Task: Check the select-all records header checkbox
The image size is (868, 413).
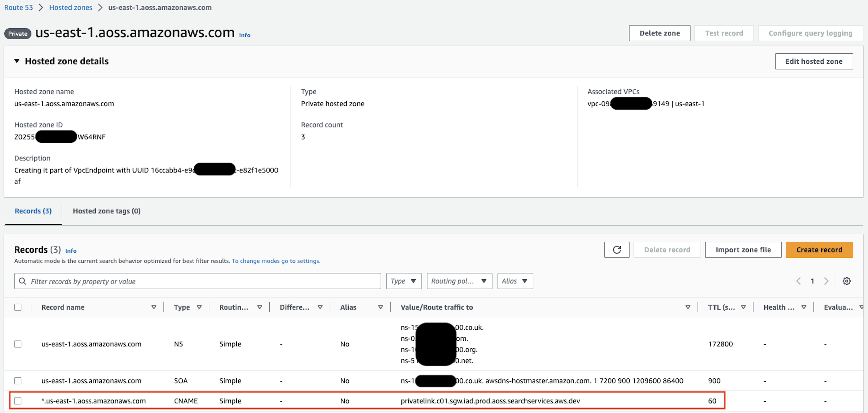Action: coord(18,307)
